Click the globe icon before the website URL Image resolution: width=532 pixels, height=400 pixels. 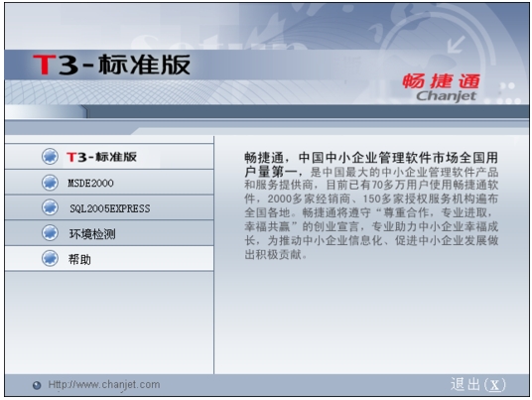click(37, 385)
